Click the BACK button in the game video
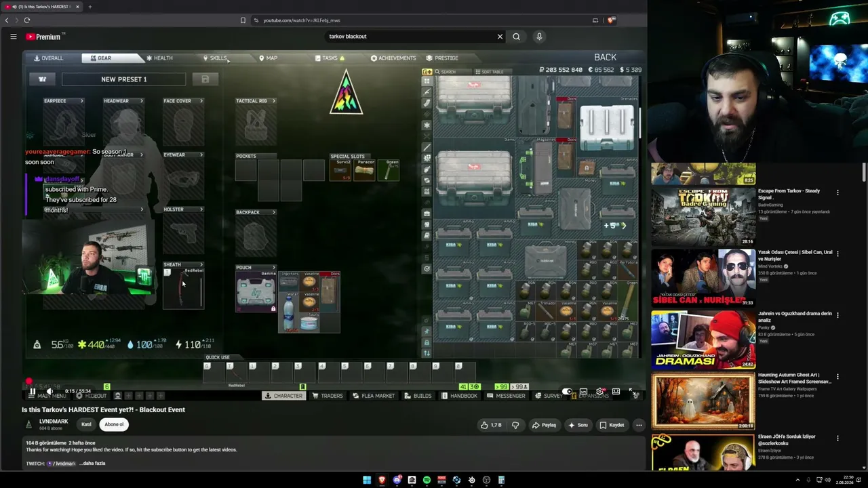This screenshot has width=868, height=488. click(605, 58)
